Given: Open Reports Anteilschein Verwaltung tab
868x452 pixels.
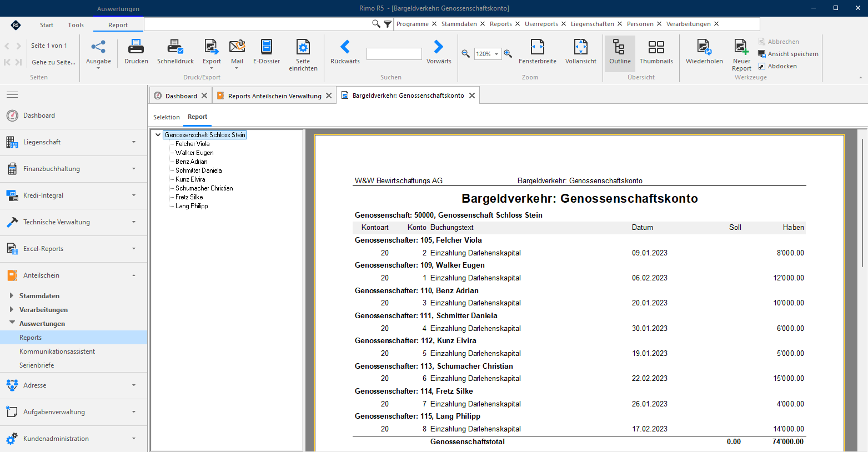Looking at the screenshot, I should [274, 96].
